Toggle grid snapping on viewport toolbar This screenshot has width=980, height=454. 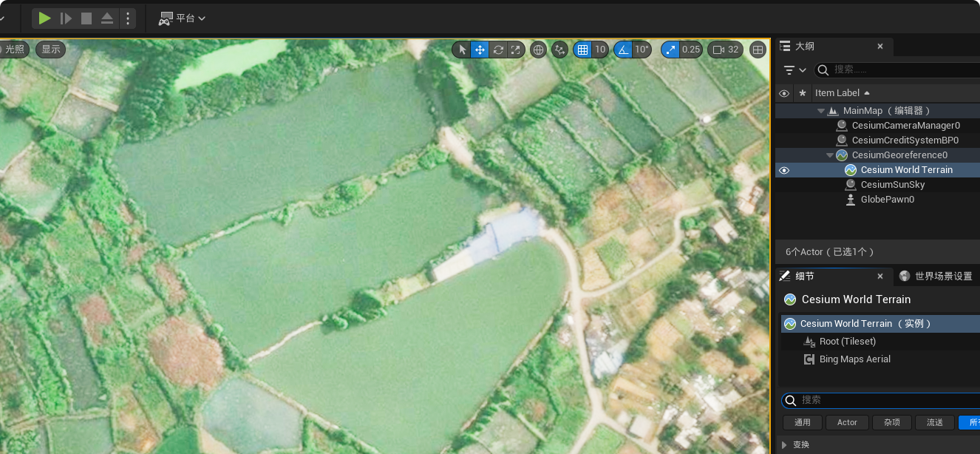coord(582,50)
